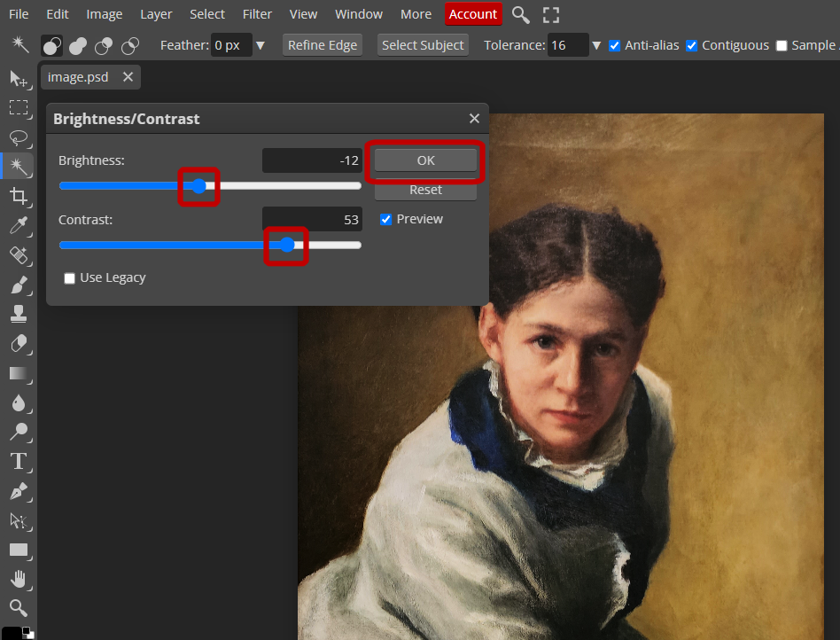Confirm Brightness/Contrast with OK
The height and width of the screenshot is (640, 840).
point(425,160)
